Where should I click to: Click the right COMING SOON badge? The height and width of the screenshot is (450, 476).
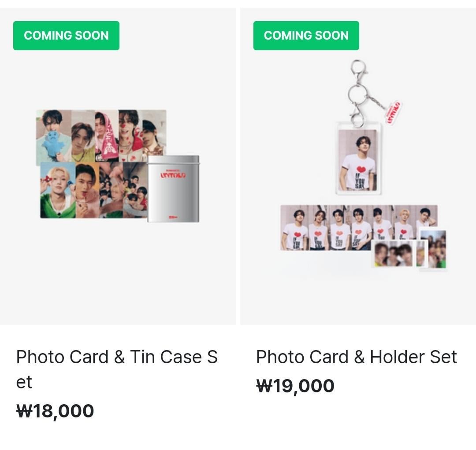[x=306, y=36]
